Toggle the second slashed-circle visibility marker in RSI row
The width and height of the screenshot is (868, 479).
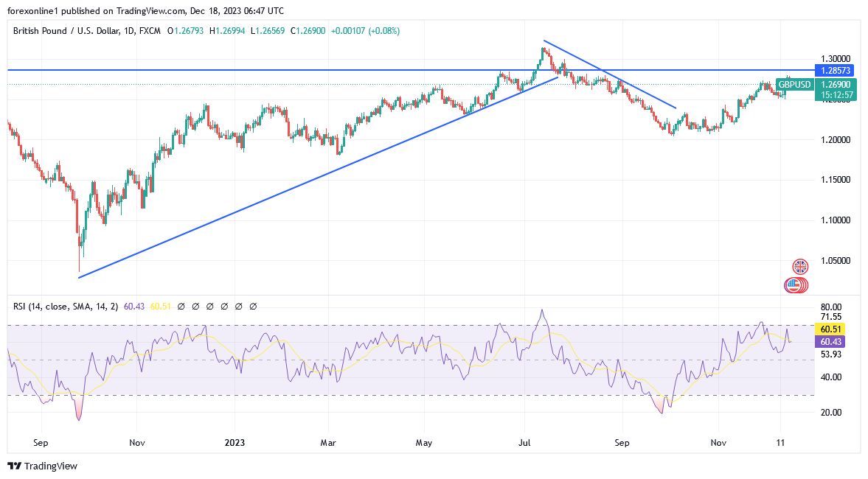click(195, 305)
